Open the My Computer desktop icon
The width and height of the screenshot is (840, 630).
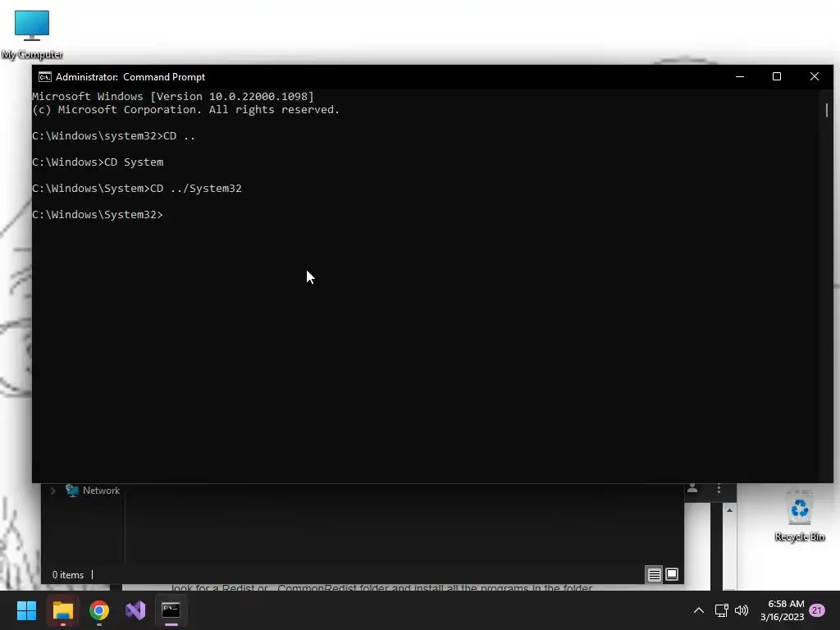pyautogui.click(x=32, y=34)
